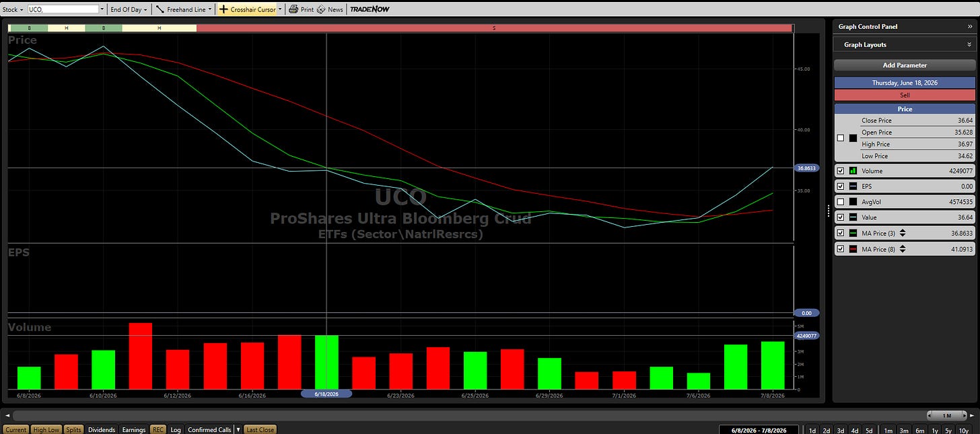Collapse Graph Control Panel with double-chevron icon
The height and width of the screenshot is (434, 980).
(x=970, y=27)
